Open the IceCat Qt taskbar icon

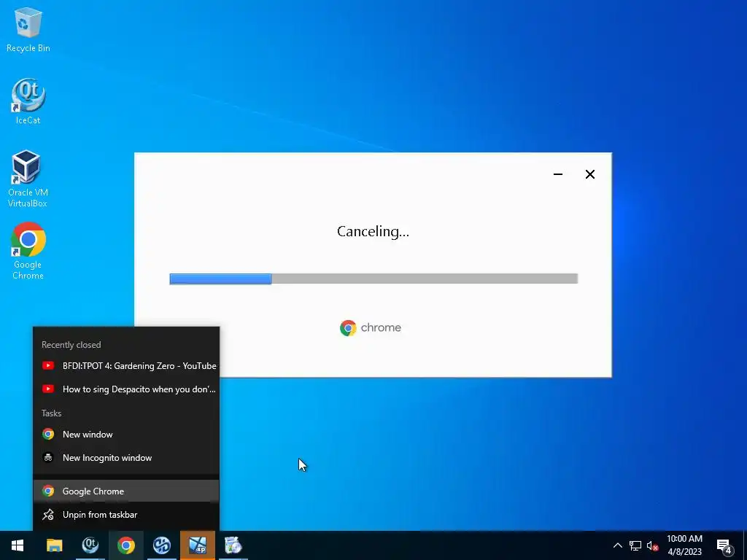click(90, 545)
